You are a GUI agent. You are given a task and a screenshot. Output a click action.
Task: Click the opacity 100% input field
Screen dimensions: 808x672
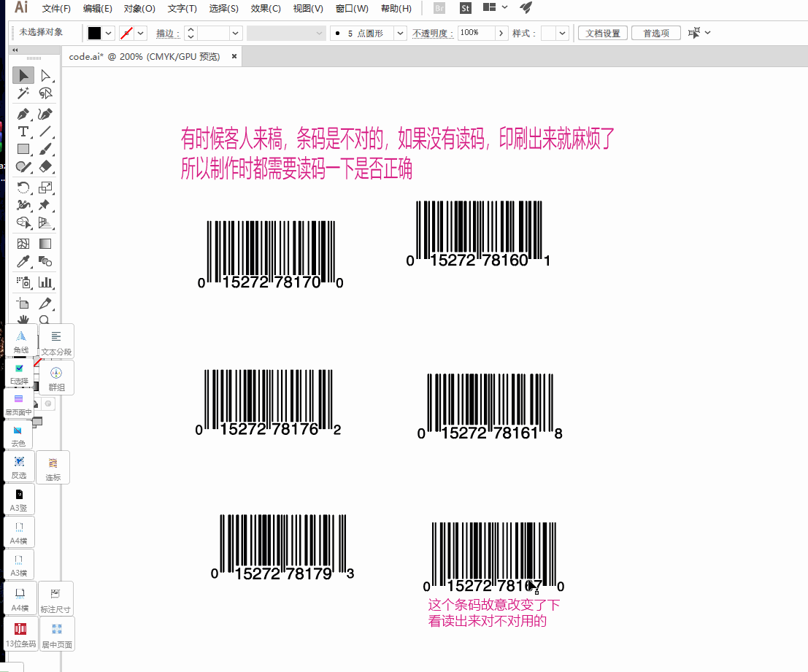pos(476,33)
